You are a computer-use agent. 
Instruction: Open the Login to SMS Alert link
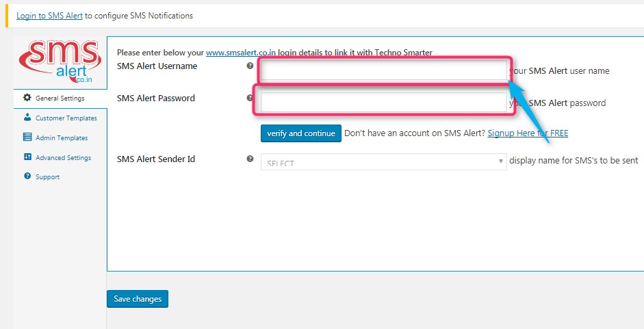(50, 16)
